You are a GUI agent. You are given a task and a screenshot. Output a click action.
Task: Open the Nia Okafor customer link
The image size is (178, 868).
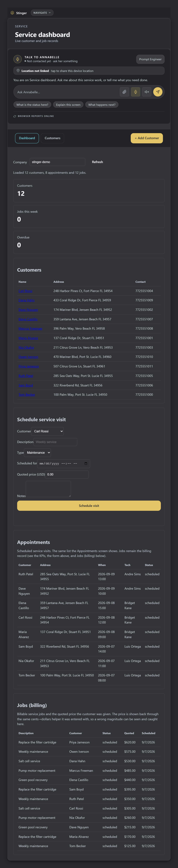[x=26, y=347]
